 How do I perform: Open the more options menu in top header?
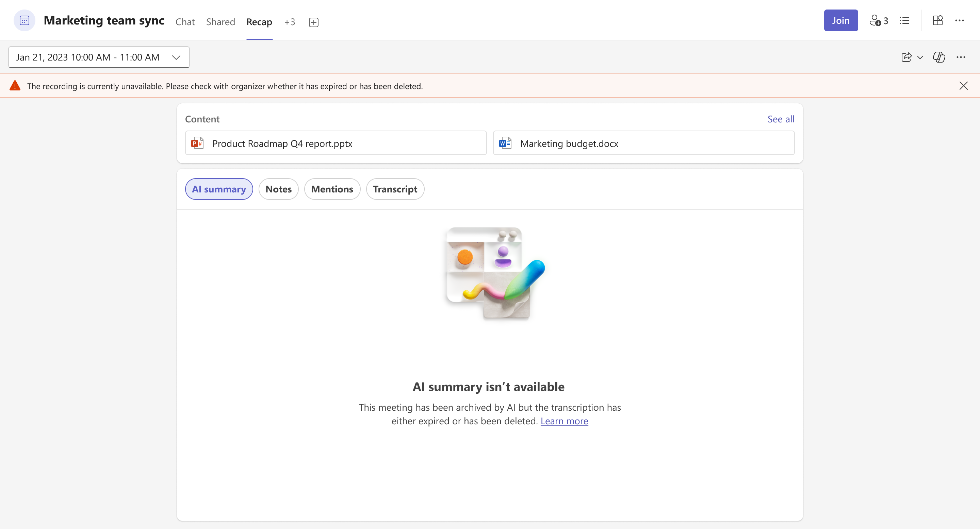[x=960, y=20]
